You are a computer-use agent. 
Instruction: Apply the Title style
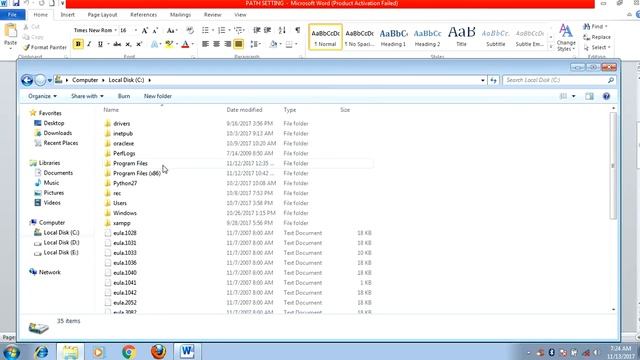[x=461, y=37]
